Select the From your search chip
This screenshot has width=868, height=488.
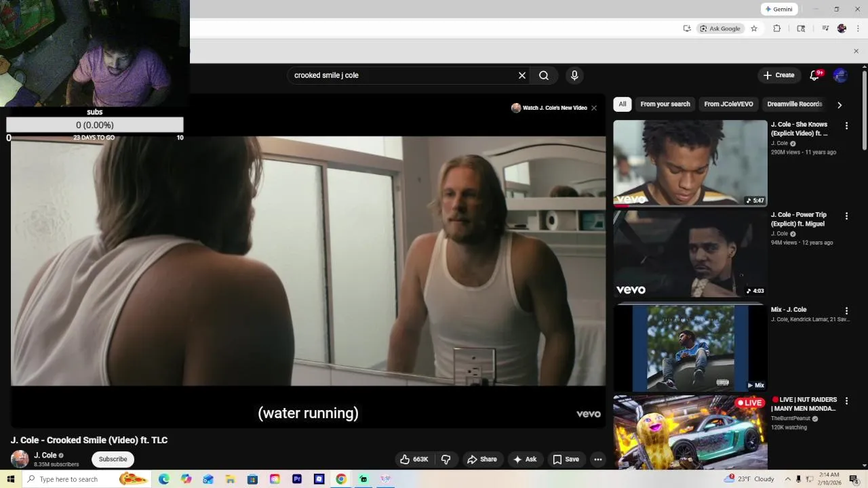(x=665, y=104)
